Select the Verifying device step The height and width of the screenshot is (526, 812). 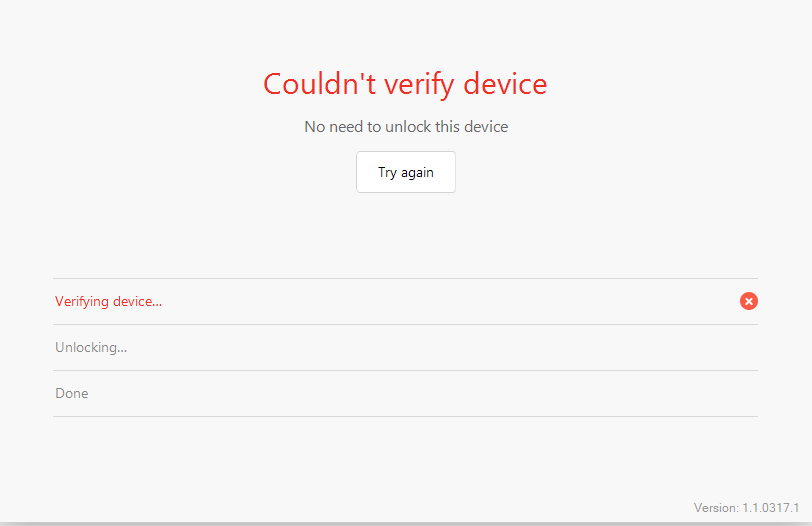[109, 302]
